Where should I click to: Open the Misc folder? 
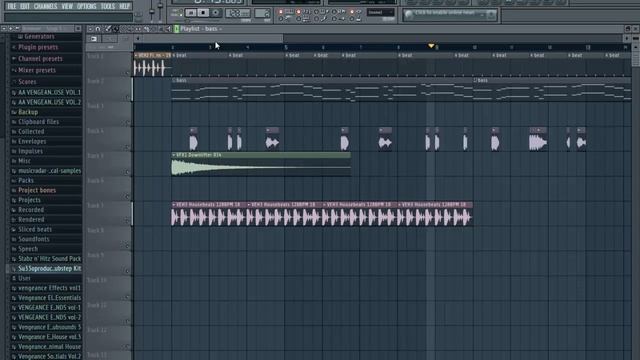click(x=24, y=161)
